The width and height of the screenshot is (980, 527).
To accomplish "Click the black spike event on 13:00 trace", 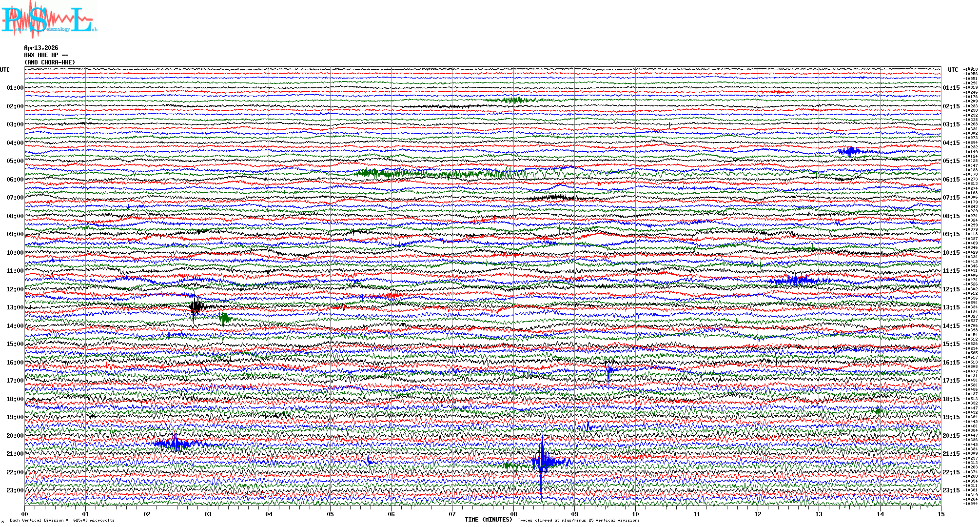I will pyautogui.click(x=196, y=307).
